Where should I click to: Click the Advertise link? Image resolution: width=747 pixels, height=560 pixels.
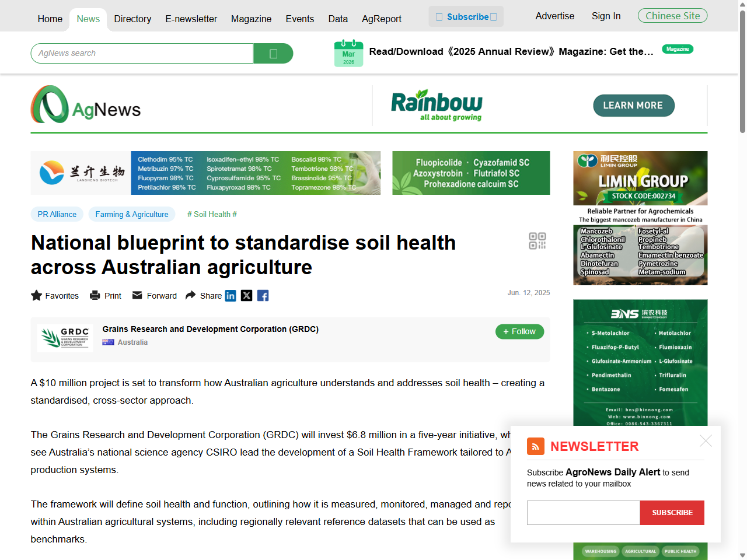click(x=555, y=16)
